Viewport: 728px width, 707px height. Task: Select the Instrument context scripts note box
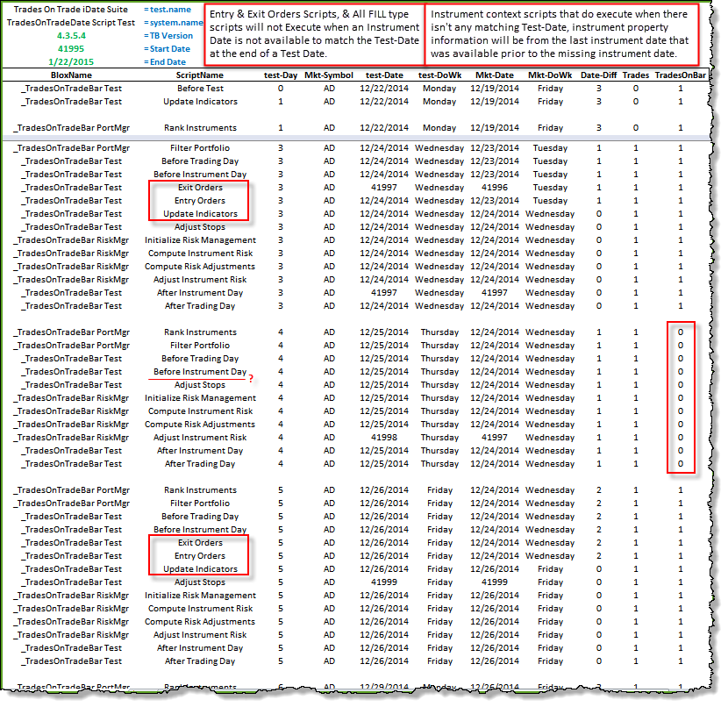(562, 34)
